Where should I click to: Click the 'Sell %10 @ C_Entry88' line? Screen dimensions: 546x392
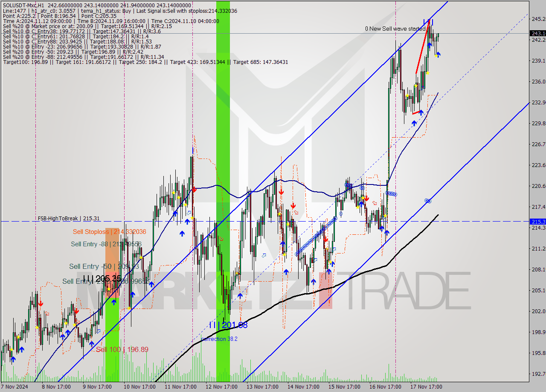click(x=77, y=42)
